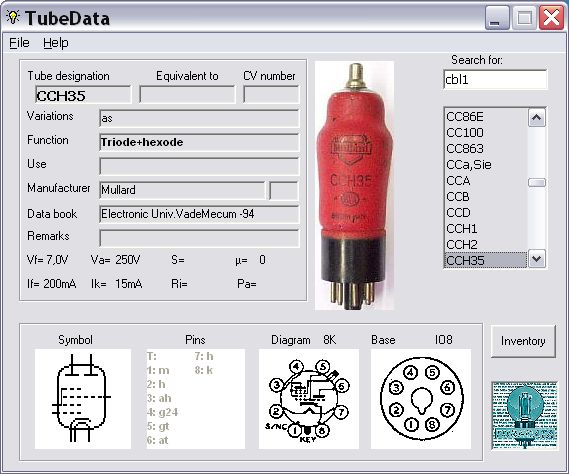Viewport: 569px width, 474px height.
Task: Click the tube list scrollbar thumb
Action: (537, 182)
